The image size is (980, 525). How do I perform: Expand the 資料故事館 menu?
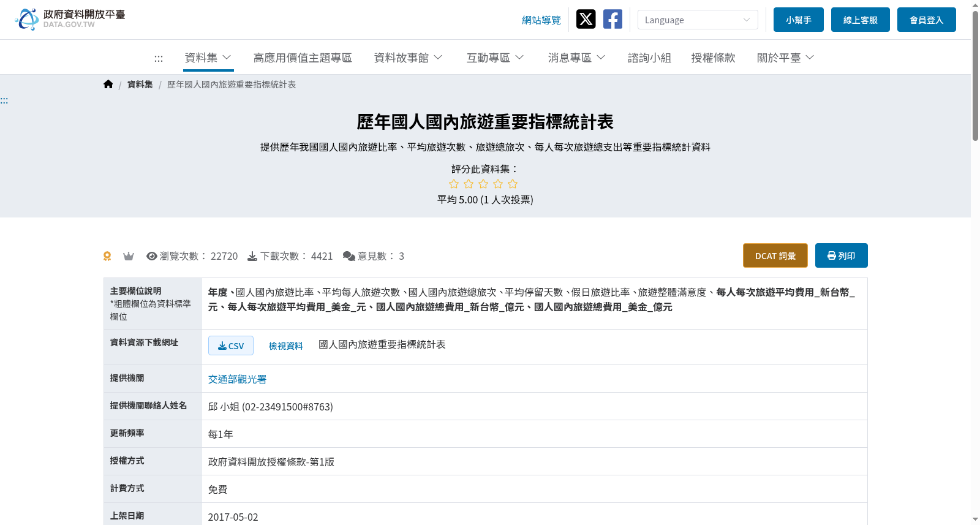click(x=408, y=58)
